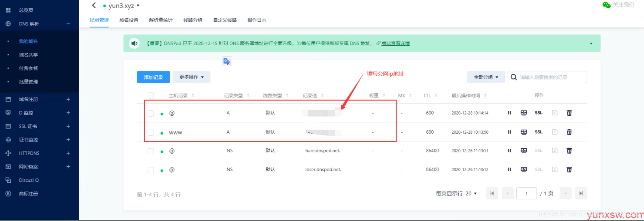The width and height of the screenshot is (644, 221).
Task: Delete the hare.dnspod.net record
Action: pos(569,151)
